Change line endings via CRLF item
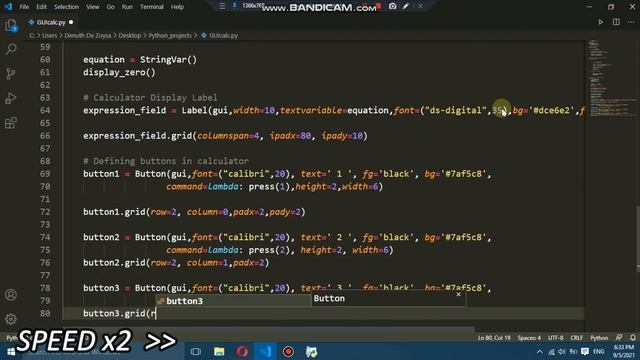640x360 pixels. pyautogui.click(x=577, y=338)
